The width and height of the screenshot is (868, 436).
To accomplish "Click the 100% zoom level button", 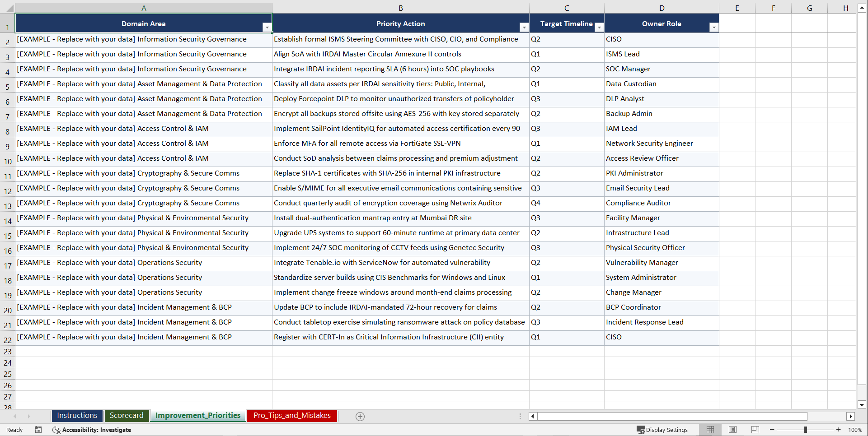I will coord(856,430).
